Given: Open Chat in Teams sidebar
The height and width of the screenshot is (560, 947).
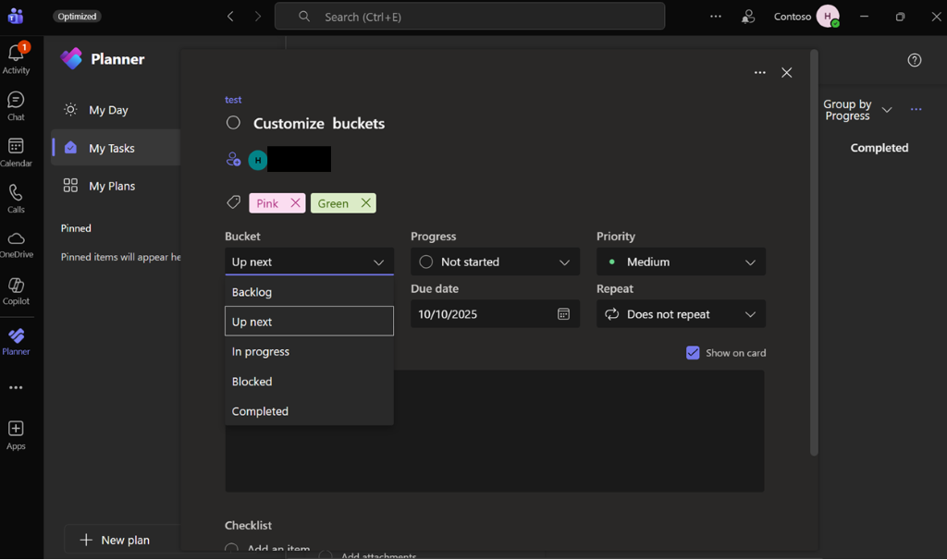Looking at the screenshot, I should click(x=16, y=106).
